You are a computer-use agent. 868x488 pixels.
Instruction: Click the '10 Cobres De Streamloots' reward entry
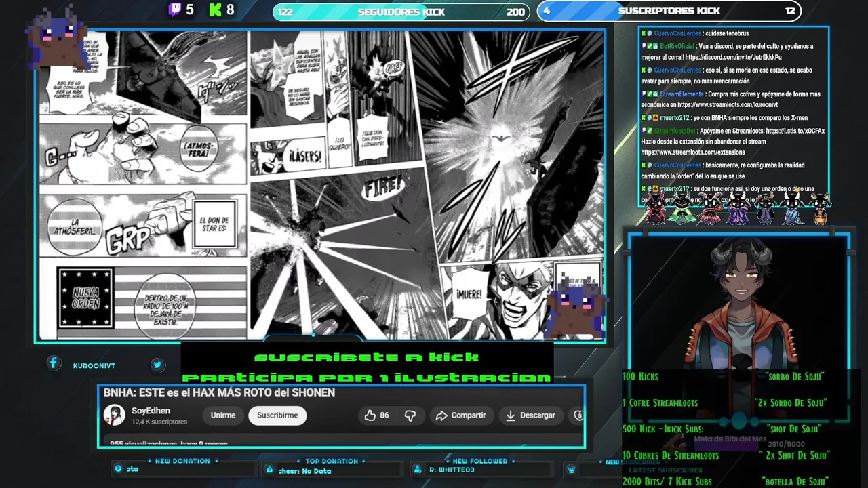point(671,455)
